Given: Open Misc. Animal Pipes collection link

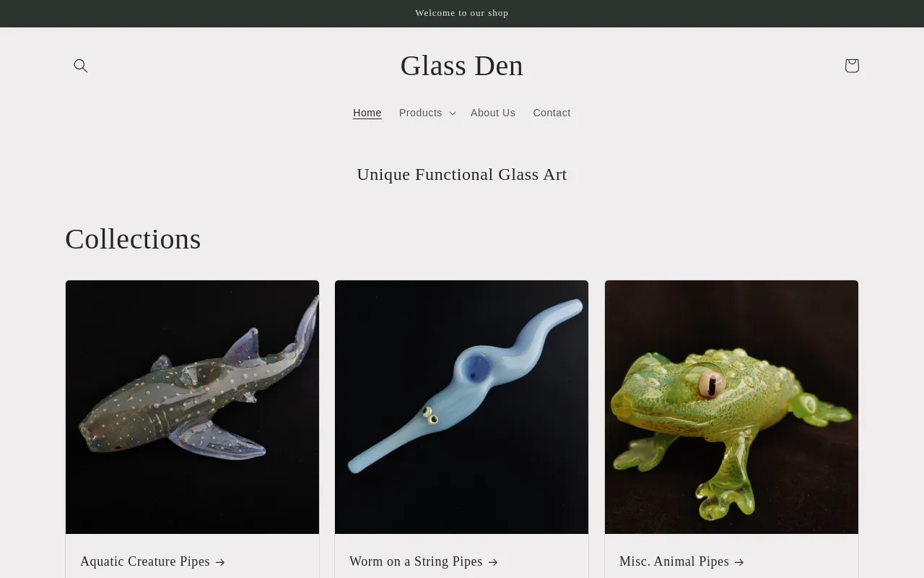Looking at the screenshot, I should 674,561.
